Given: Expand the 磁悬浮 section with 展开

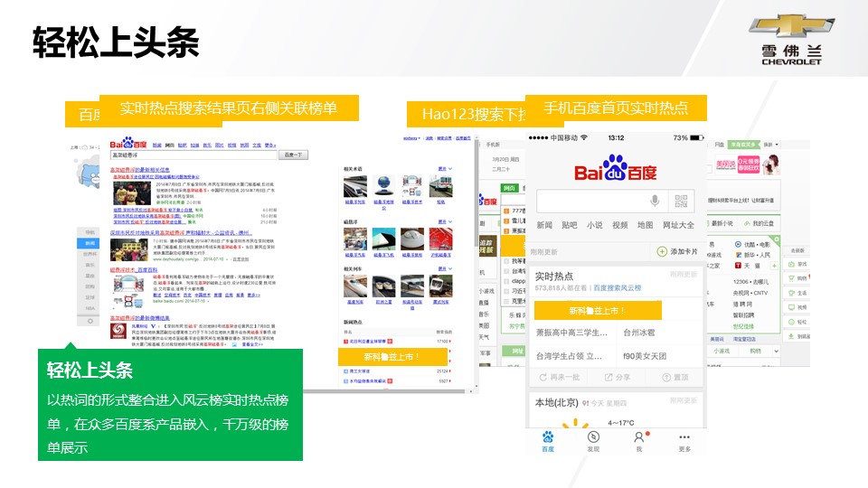Looking at the screenshot, I should pos(445,222).
